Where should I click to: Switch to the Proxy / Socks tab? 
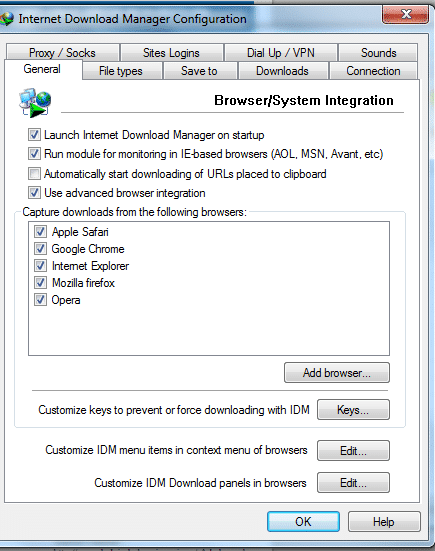tap(62, 53)
